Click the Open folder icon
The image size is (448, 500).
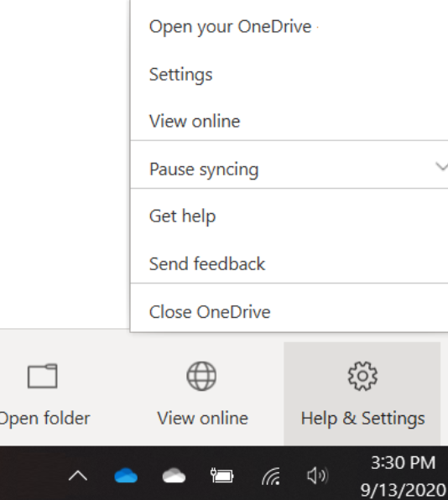(43, 376)
